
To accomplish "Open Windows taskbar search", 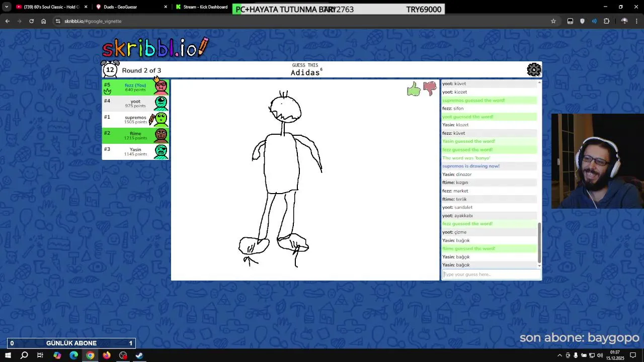I will (x=24, y=355).
